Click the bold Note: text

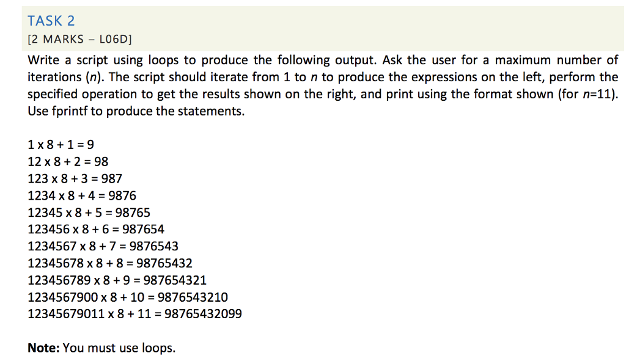(x=43, y=348)
